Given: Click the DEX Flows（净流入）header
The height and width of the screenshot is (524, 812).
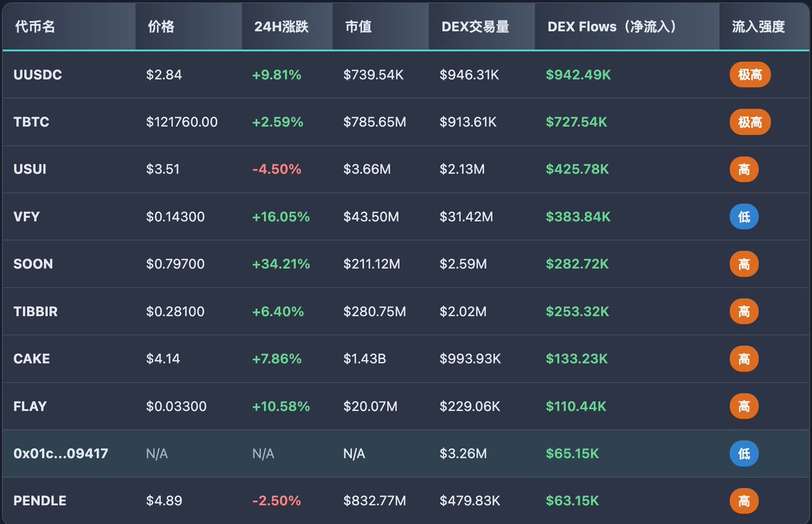Looking at the screenshot, I should (612, 27).
